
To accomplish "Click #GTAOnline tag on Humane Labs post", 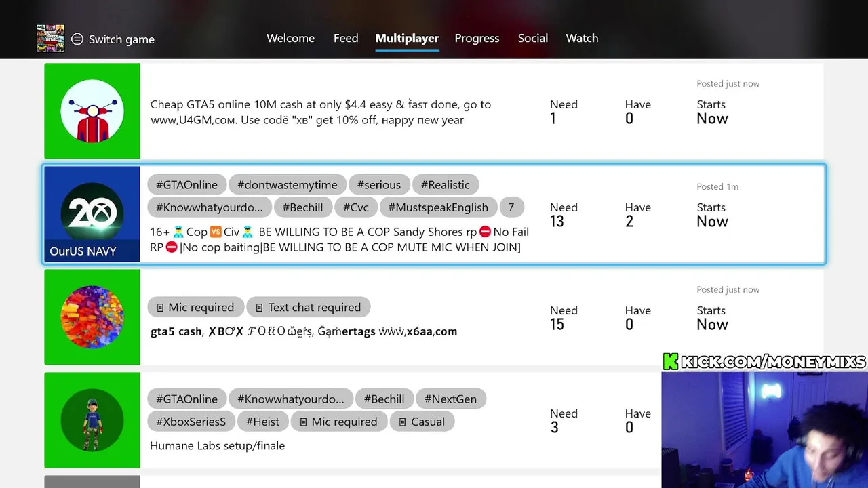I will (187, 399).
